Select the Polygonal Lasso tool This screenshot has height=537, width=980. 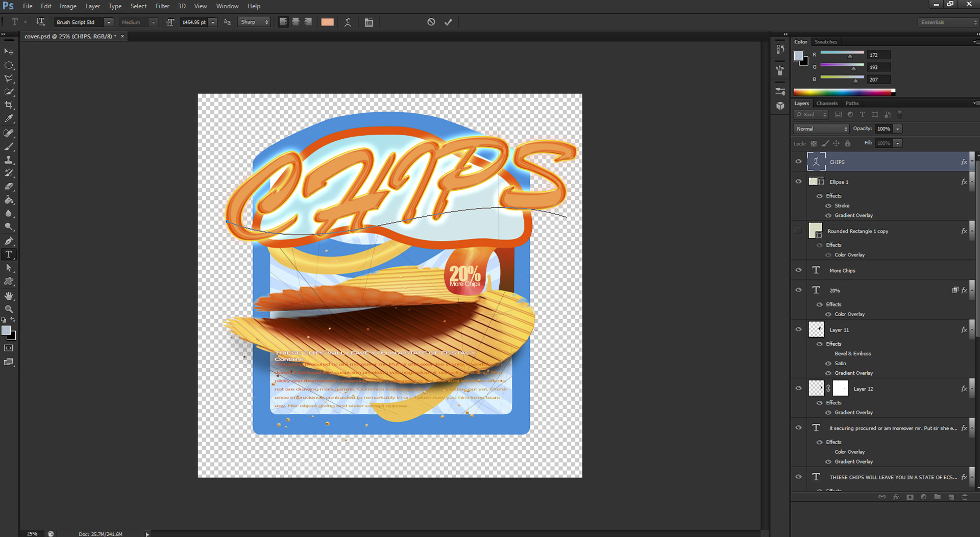(9, 79)
